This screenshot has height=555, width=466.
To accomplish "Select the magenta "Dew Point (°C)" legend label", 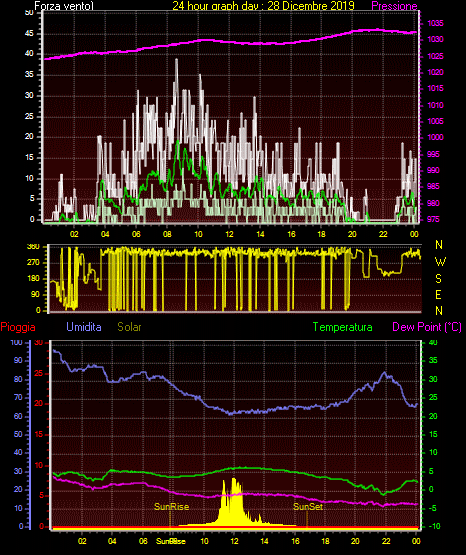I will pyautogui.click(x=427, y=327).
